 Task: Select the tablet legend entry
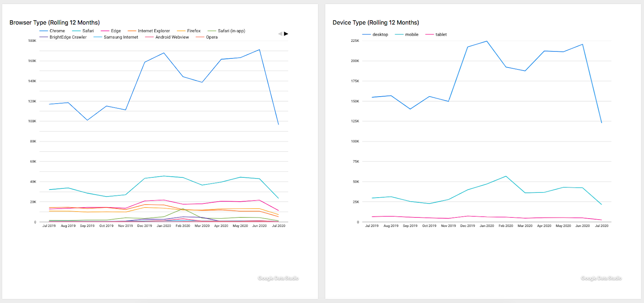[x=436, y=35]
